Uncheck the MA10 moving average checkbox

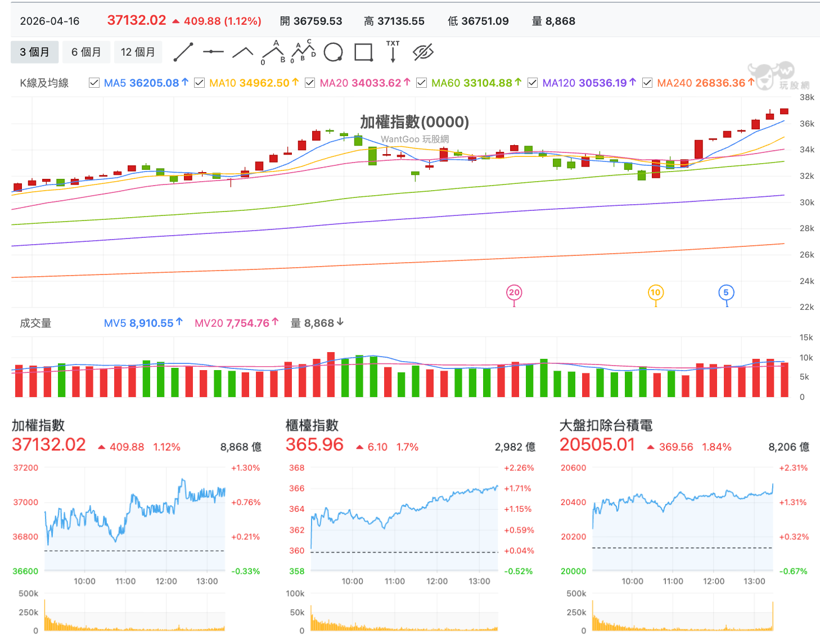(x=199, y=83)
